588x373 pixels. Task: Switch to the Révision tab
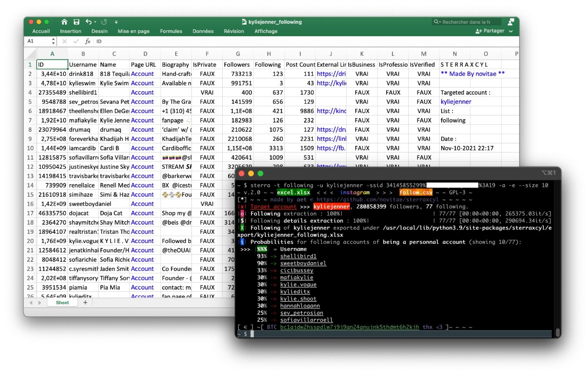[234, 31]
